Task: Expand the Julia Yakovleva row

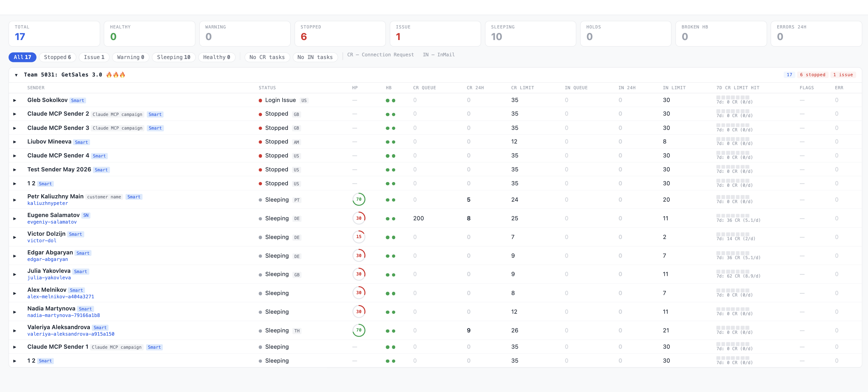Action: click(x=15, y=274)
